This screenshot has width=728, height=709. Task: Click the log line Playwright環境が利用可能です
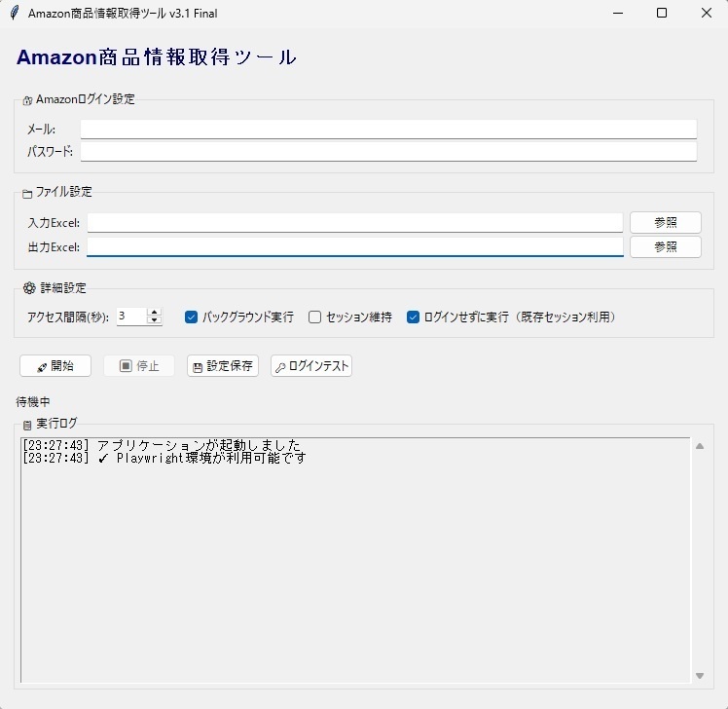[x=164, y=458]
